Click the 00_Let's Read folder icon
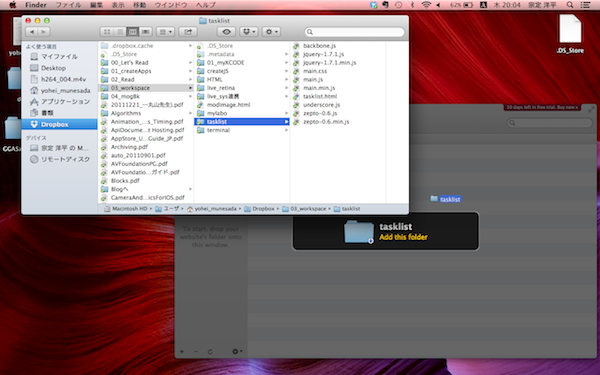Image resolution: width=600 pixels, height=375 pixels. point(104,63)
